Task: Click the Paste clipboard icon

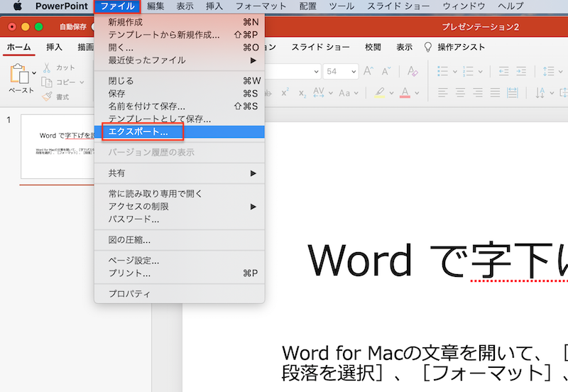Action: pyautogui.click(x=20, y=74)
